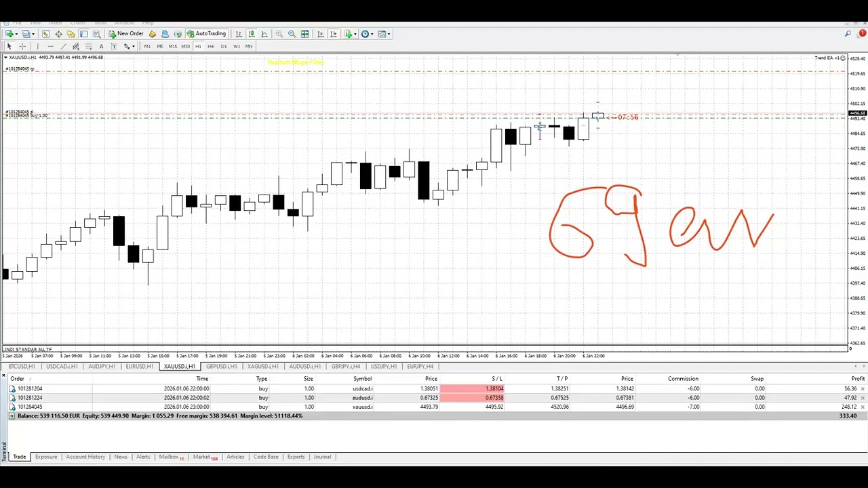The width and height of the screenshot is (868, 488).
Task: Toggle Chart Shift option
Action: [x=334, y=34]
